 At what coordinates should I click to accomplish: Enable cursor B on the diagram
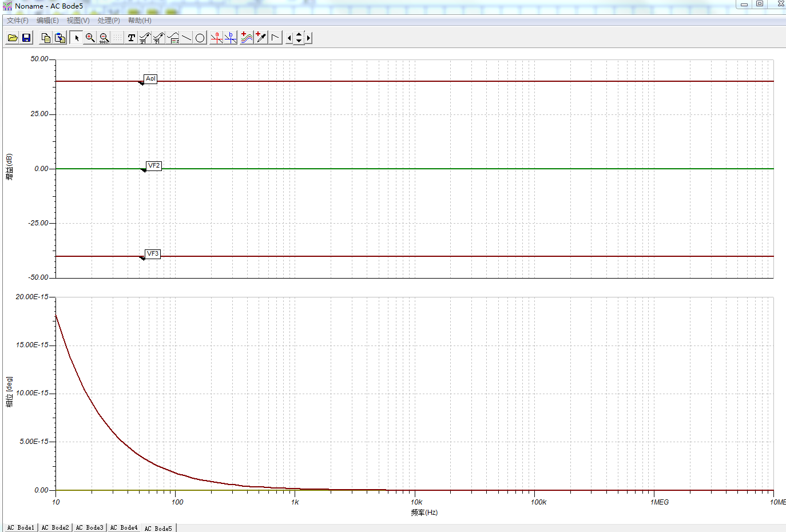[231, 38]
